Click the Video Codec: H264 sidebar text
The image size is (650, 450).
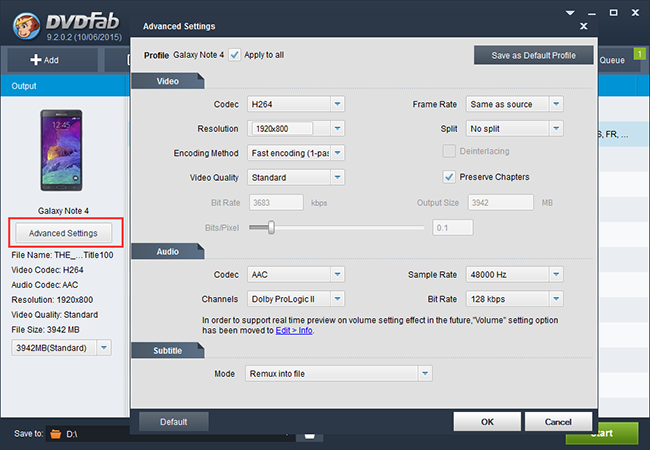click(x=47, y=270)
